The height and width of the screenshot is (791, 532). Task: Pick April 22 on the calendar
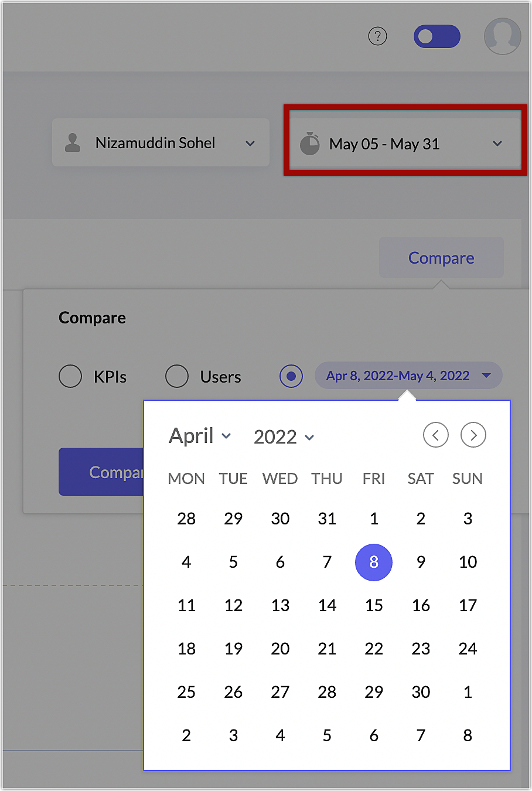pos(374,649)
